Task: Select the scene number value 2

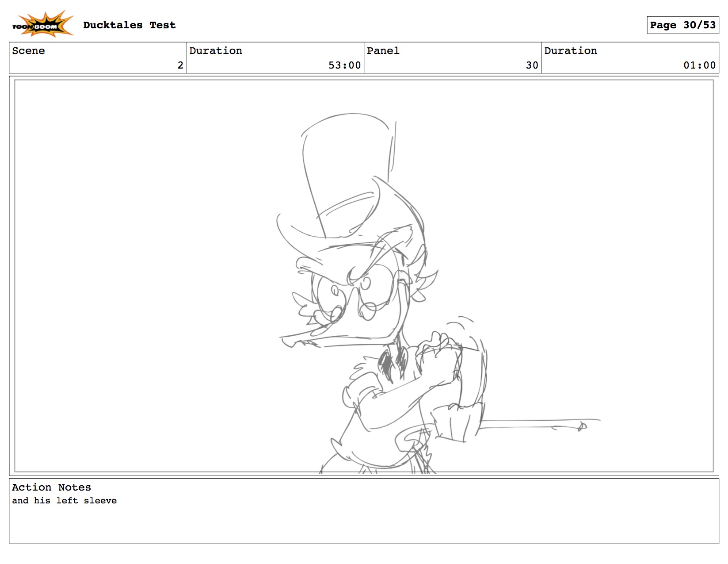Action: click(x=180, y=65)
